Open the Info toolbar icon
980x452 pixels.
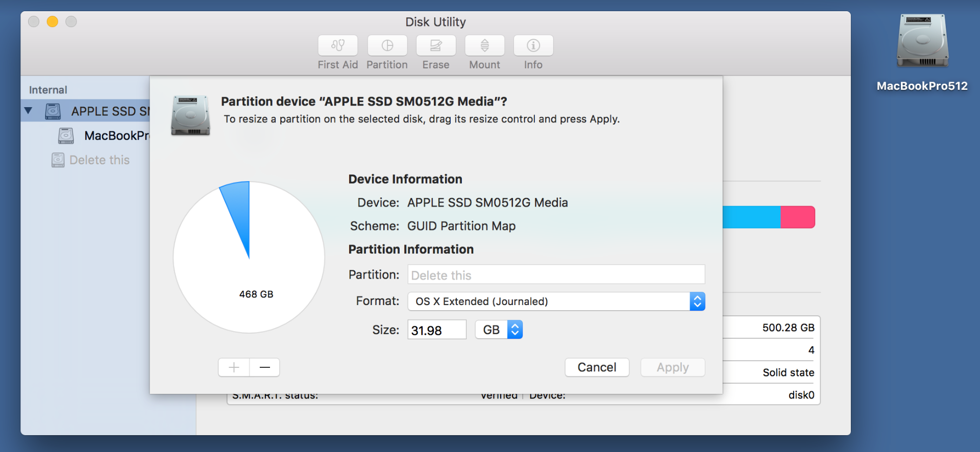coord(533,45)
